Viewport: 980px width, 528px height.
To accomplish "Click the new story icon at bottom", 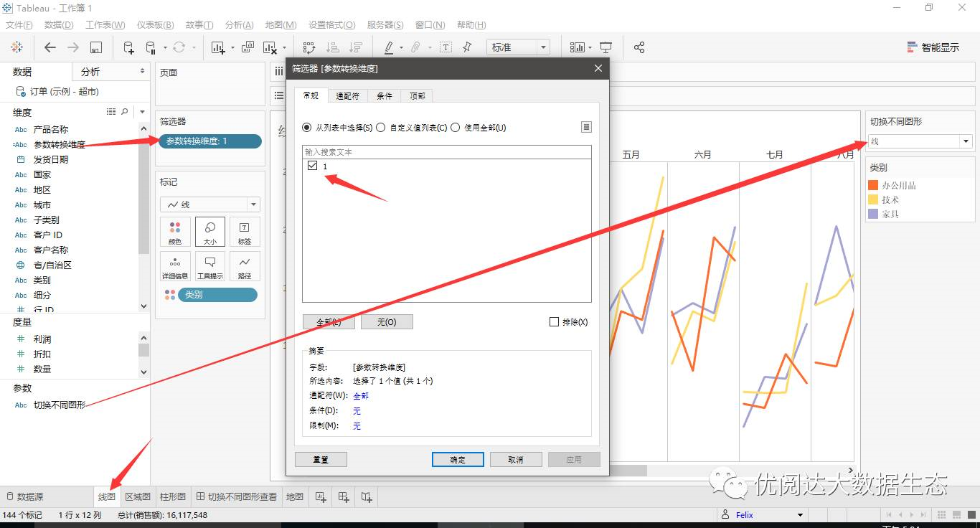I will pos(367,496).
